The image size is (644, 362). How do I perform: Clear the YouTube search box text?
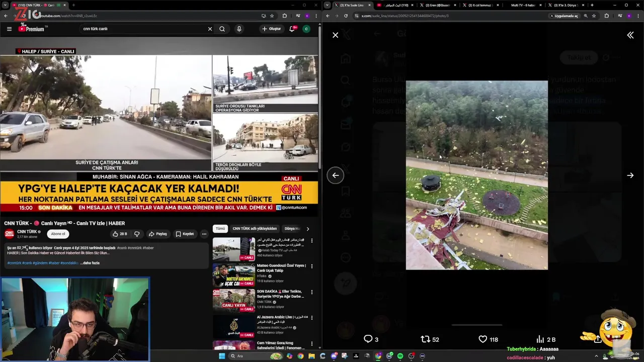[210, 29]
